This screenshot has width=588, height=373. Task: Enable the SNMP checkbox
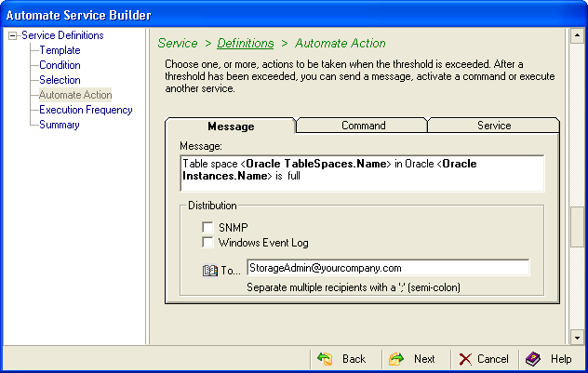click(x=207, y=227)
